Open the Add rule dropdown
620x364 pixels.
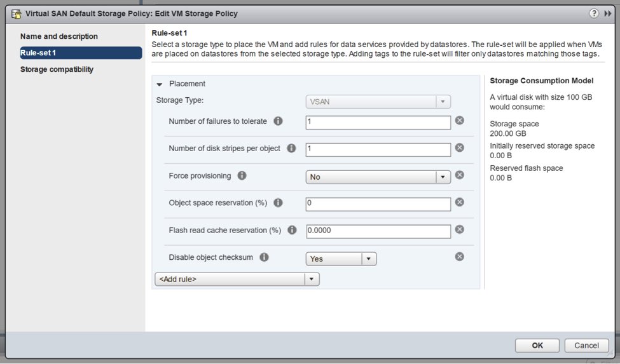[237, 279]
